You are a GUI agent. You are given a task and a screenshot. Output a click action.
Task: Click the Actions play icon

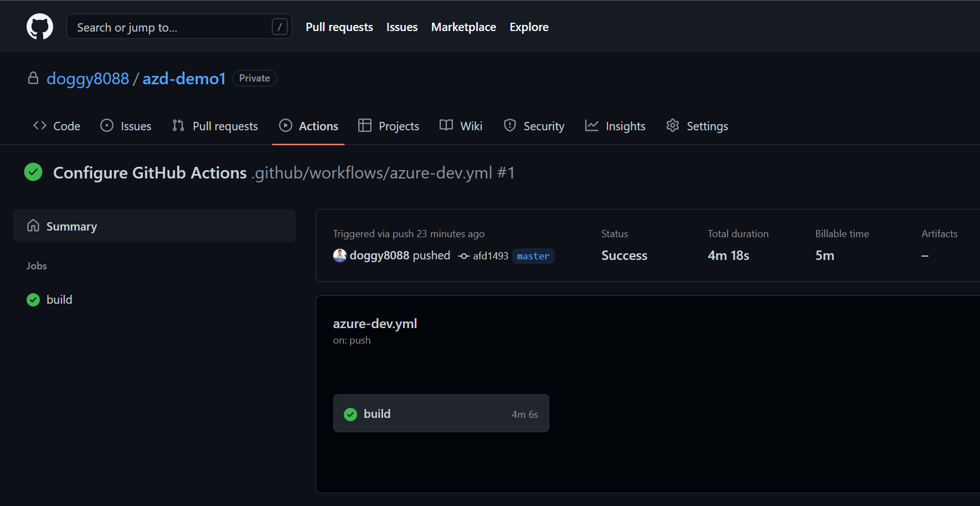286,126
